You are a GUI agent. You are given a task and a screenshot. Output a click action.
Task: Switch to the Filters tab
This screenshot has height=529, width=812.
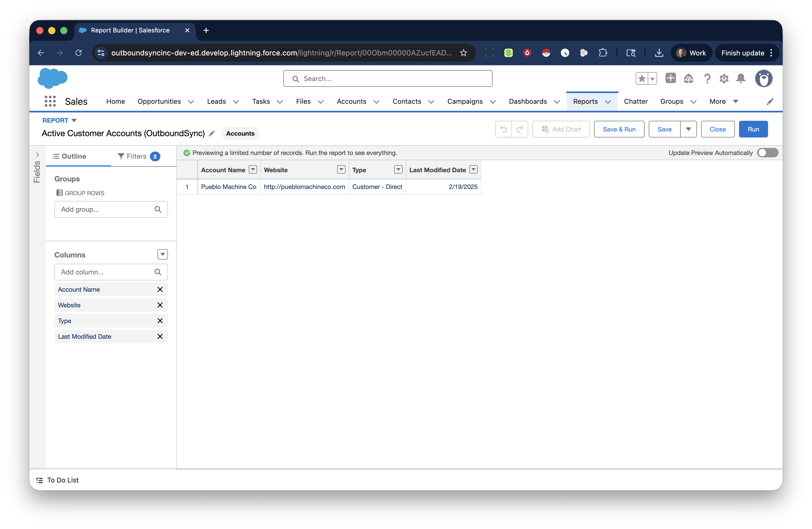click(x=139, y=156)
